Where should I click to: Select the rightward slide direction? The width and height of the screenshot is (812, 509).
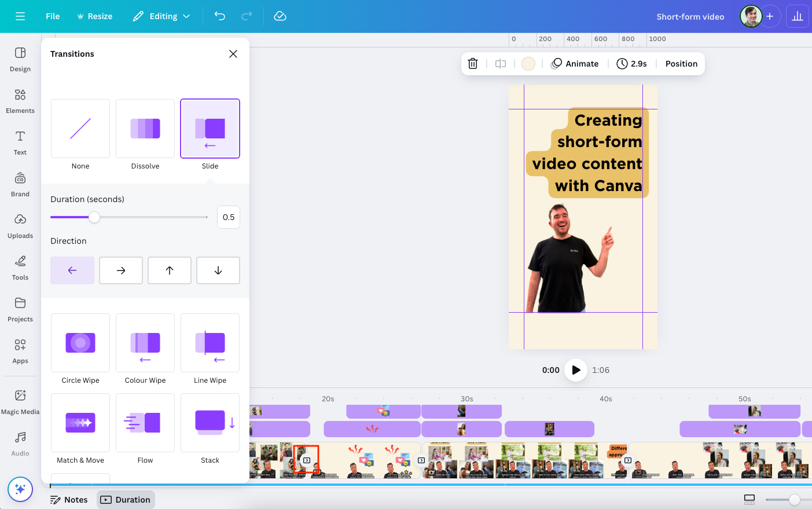click(120, 270)
